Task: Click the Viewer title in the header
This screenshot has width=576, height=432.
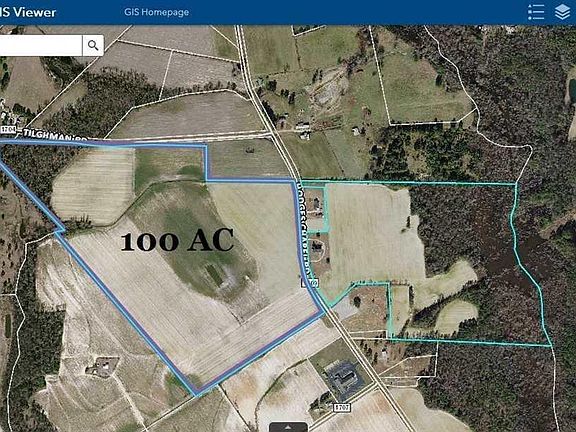Action: [36, 12]
